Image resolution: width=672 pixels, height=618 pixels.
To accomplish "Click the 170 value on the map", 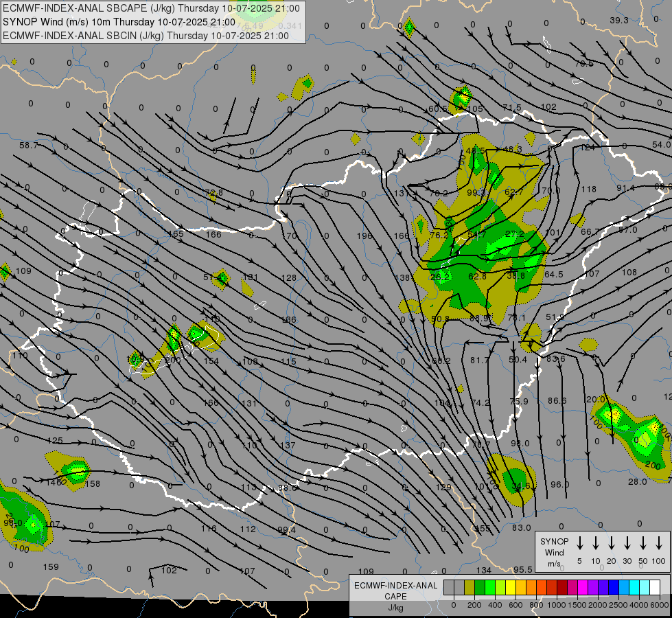I will [x=289, y=236].
